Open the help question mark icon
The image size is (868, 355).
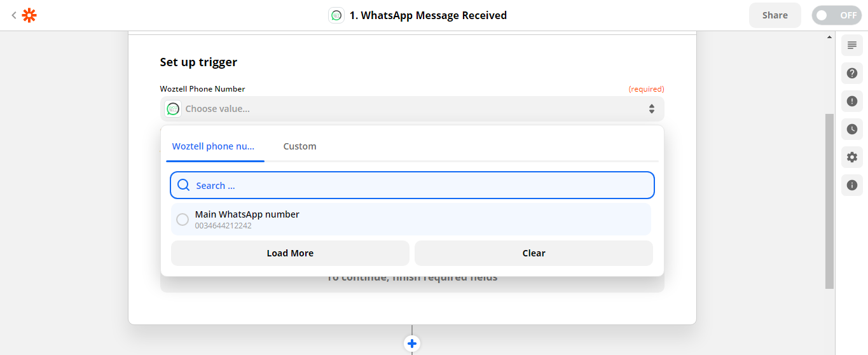click(852, 73)
